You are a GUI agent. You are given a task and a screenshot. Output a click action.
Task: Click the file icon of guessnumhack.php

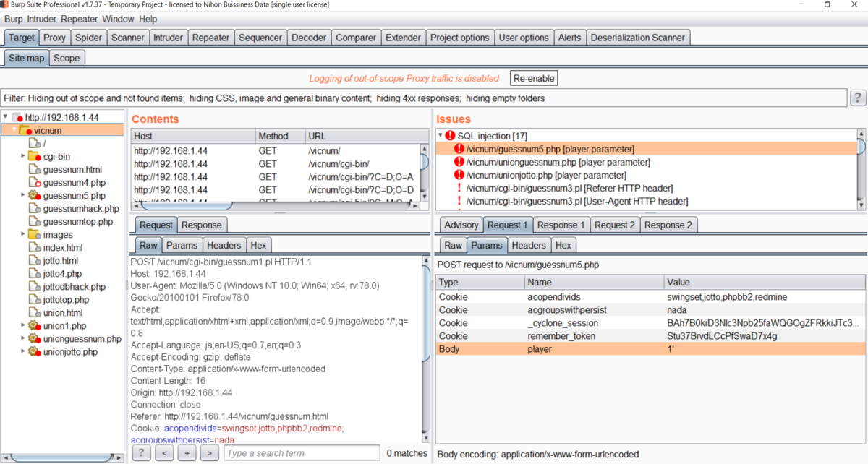[x=35, y=208]
